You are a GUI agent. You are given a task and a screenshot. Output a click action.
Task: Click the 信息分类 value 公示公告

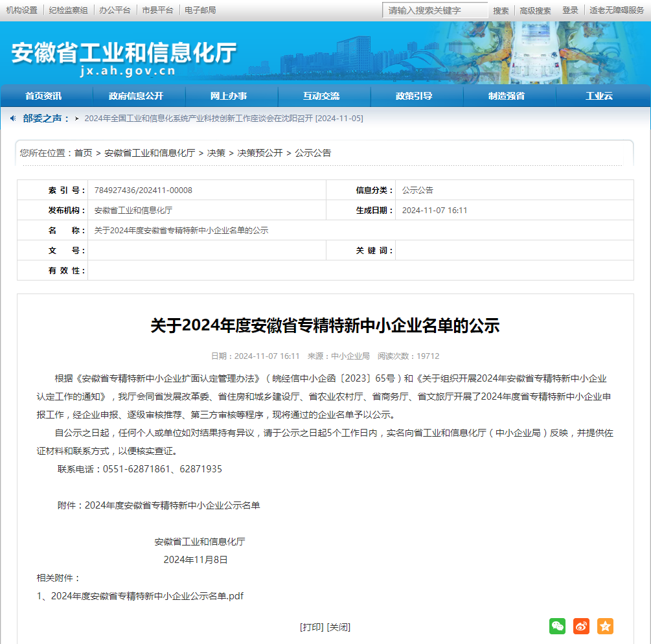418,190
